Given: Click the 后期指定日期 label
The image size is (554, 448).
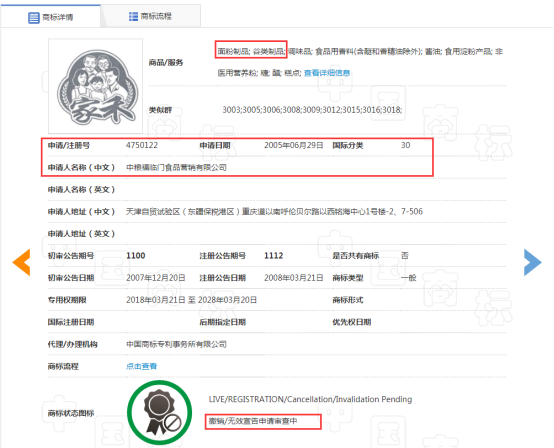Looking at the screenshot, I should coord(223,322).
